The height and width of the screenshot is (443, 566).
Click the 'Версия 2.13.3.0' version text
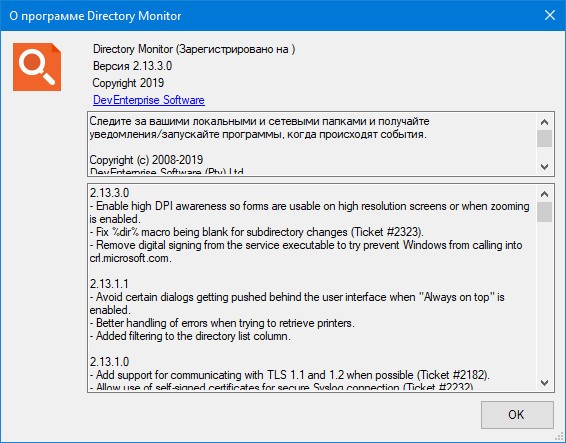pos(132,66)
